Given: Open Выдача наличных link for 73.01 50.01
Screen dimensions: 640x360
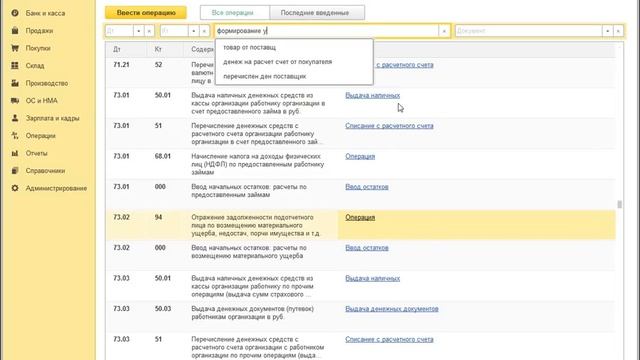Looking at the screenshot, I should [x=372, y=96].
